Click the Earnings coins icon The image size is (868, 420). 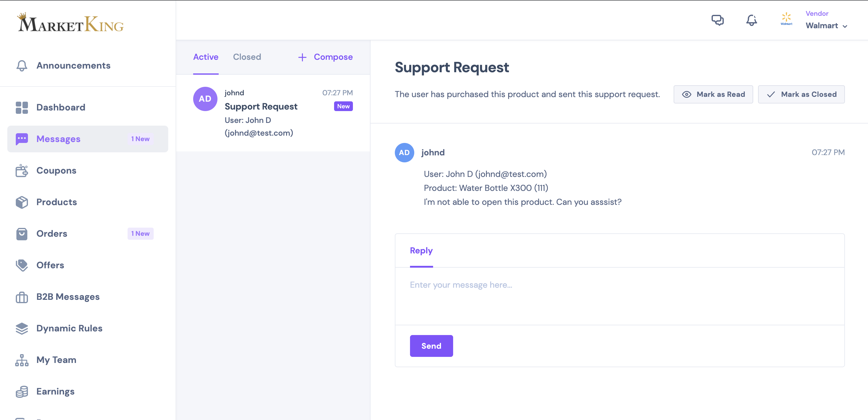[x=22, y=391]
